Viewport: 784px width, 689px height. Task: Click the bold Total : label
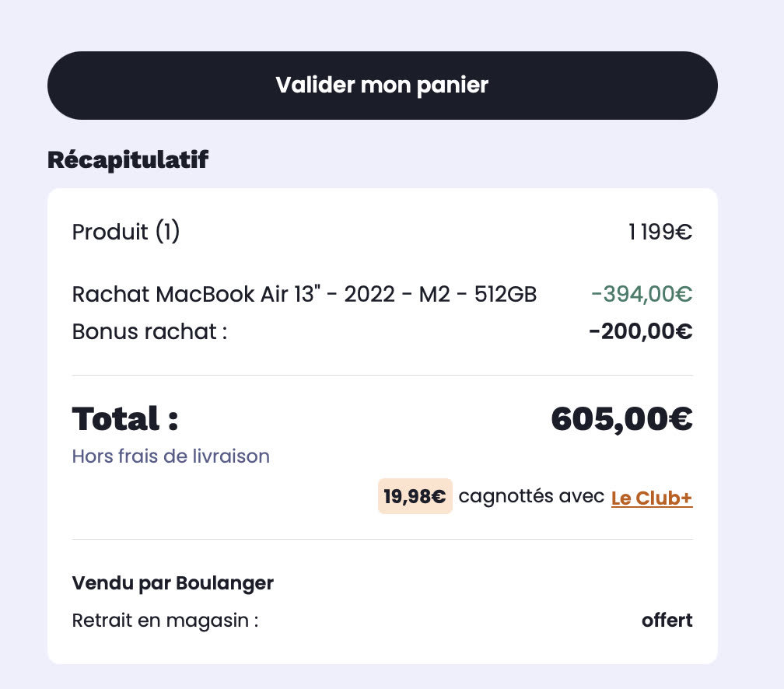[125, 419]
